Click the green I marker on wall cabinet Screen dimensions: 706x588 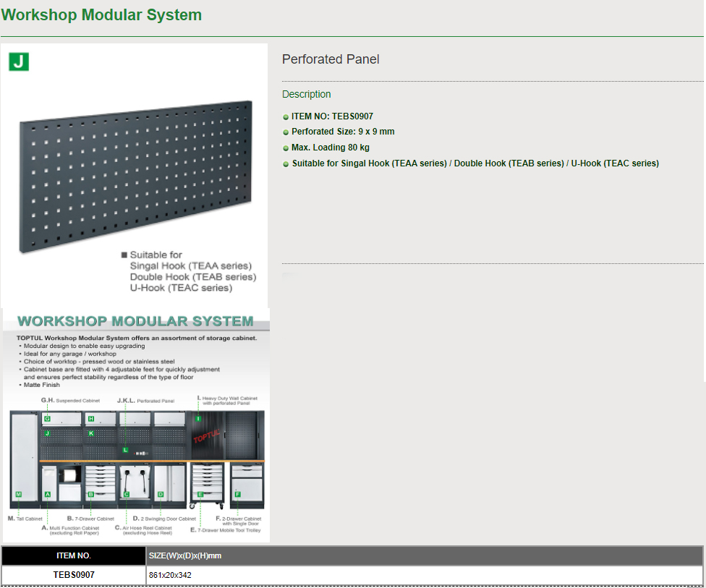click(198, 419)
